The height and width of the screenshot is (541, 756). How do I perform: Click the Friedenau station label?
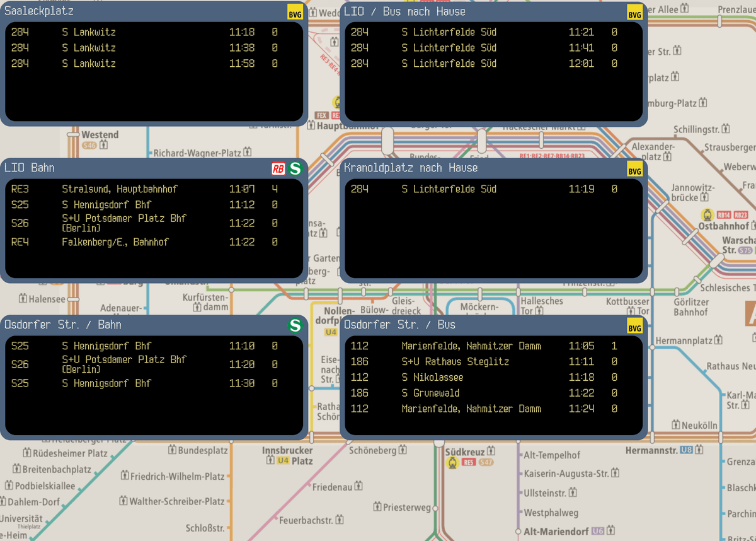pyautogui.click(x=332, y=487)
